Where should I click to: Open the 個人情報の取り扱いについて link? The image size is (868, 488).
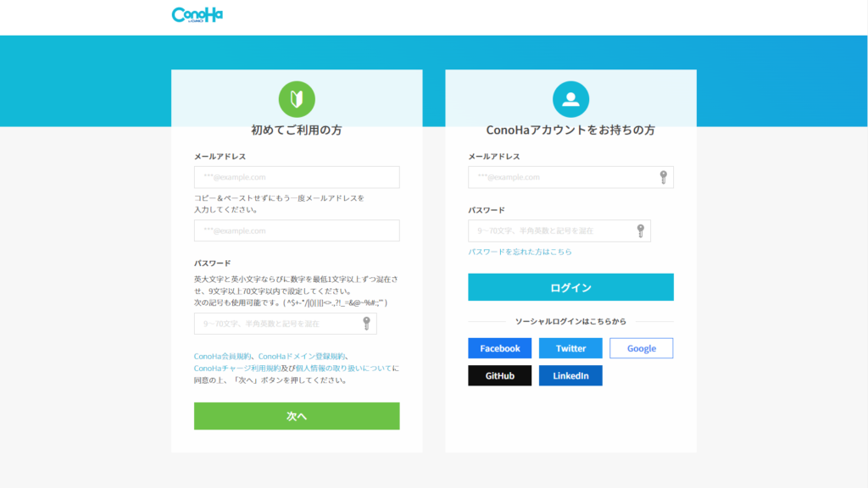click(344, 369)
